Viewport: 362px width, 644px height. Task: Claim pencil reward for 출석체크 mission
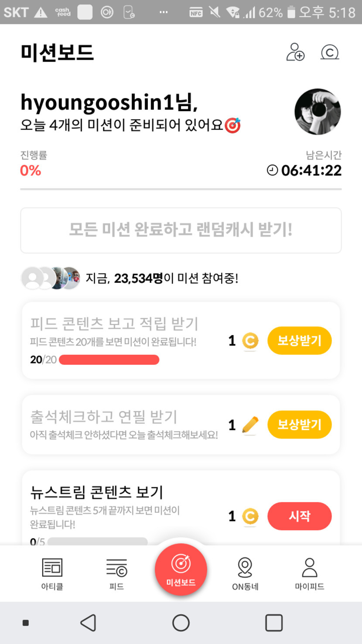point(300,425)
